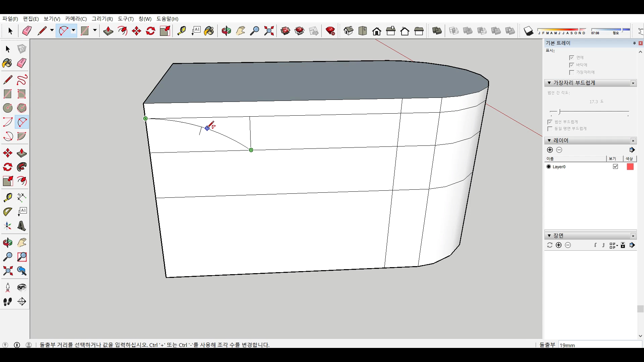Open the 그리기(R) menu
Image resolution: width=644 pixels, height=362 pixels.
102,19
